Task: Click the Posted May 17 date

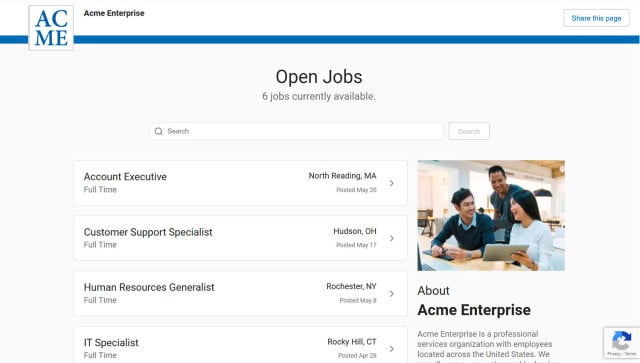Action: (x=356, y=245)
